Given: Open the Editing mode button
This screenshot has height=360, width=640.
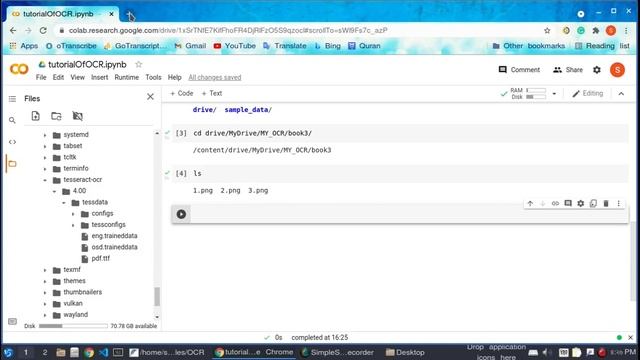Looking at the screenshot, I should point(587,93).
